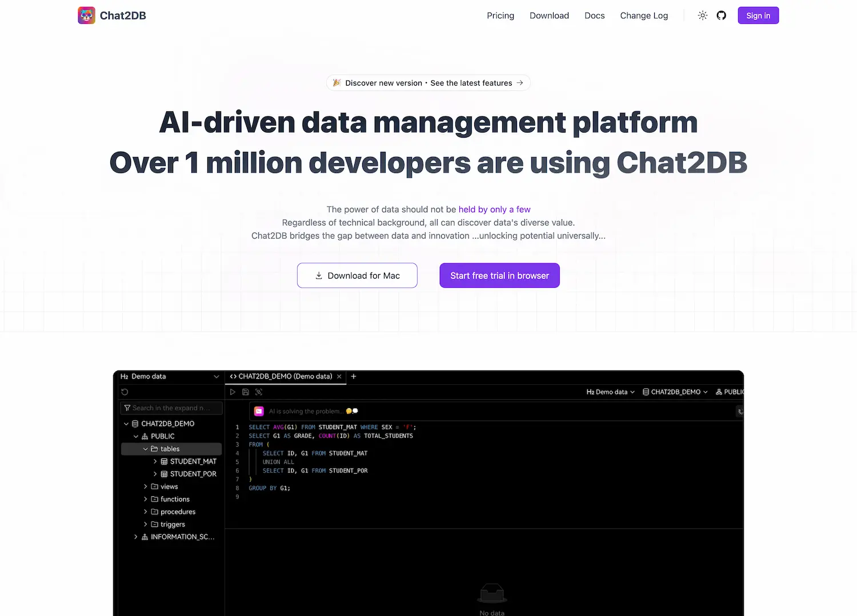The height and width of the screenshot is (616, 857).
Task: Click the sidebar search field
Action: 171,408
